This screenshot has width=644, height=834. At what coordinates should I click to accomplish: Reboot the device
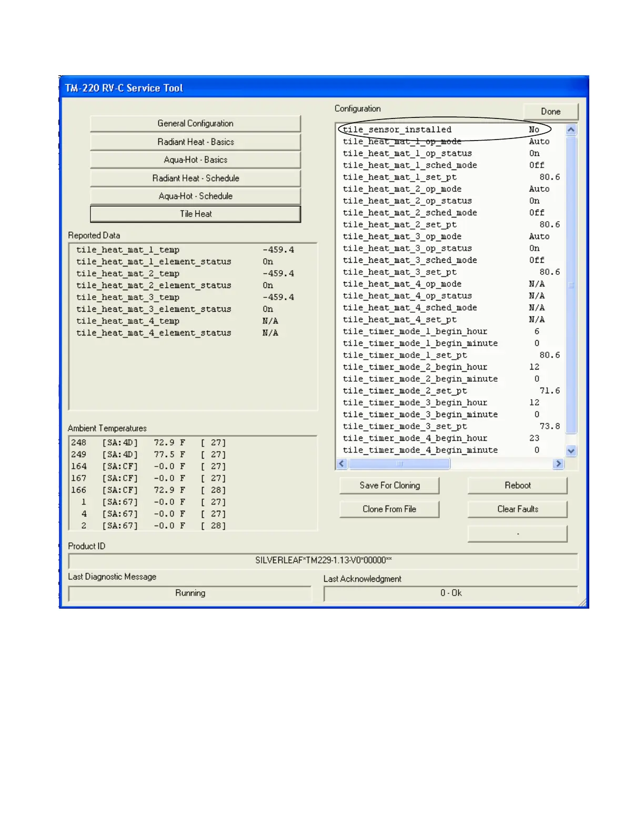(x=518, y=485)
